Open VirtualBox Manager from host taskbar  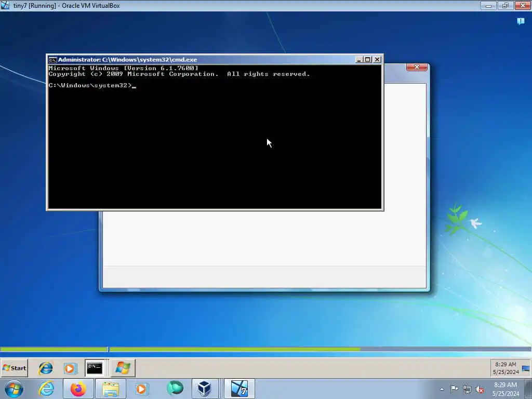[204, 389]
